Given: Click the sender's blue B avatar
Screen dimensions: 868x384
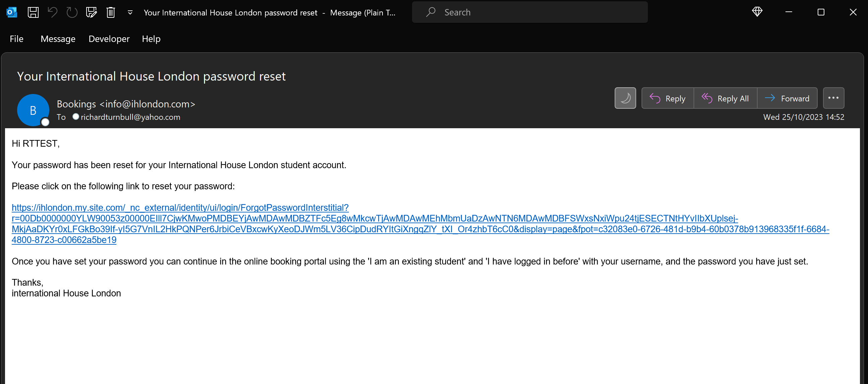Looking at the screenshot, I should click(x=33, y=110).
